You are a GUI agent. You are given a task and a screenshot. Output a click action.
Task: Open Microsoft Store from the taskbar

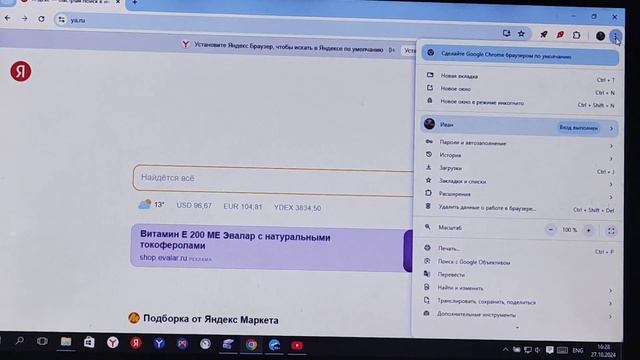(x=89, y=342)
